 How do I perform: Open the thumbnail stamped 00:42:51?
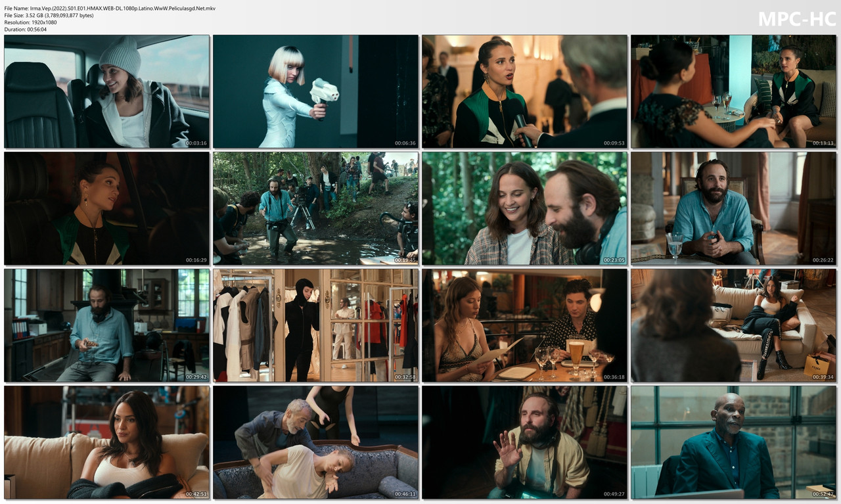pyautogui.click(x=106, y=442)
